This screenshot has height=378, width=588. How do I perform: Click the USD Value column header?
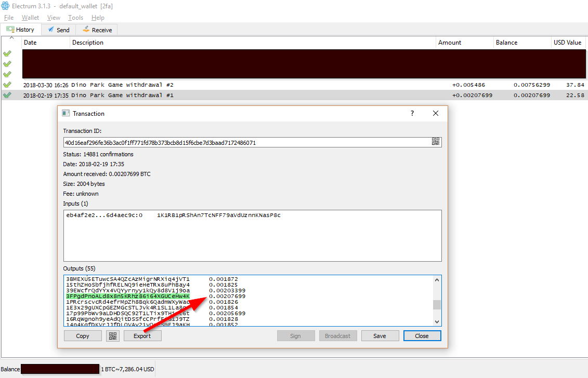pos(568,43)
